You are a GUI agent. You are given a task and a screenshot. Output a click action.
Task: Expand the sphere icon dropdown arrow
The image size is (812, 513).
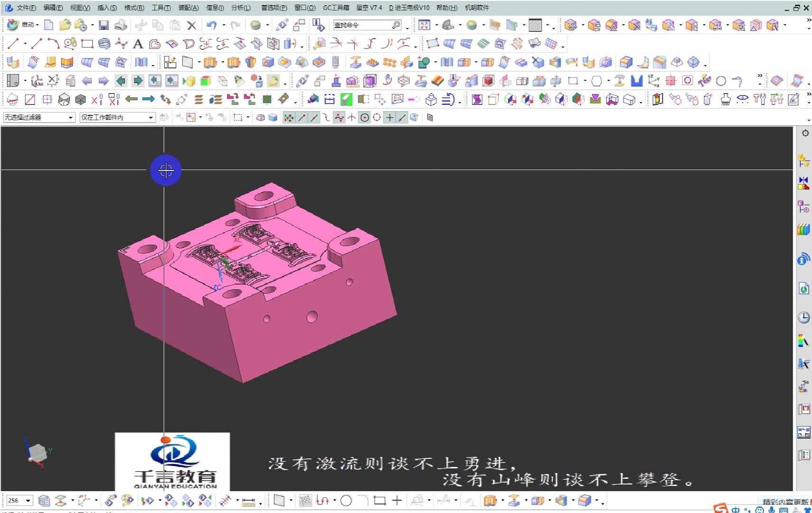[267, 25]
